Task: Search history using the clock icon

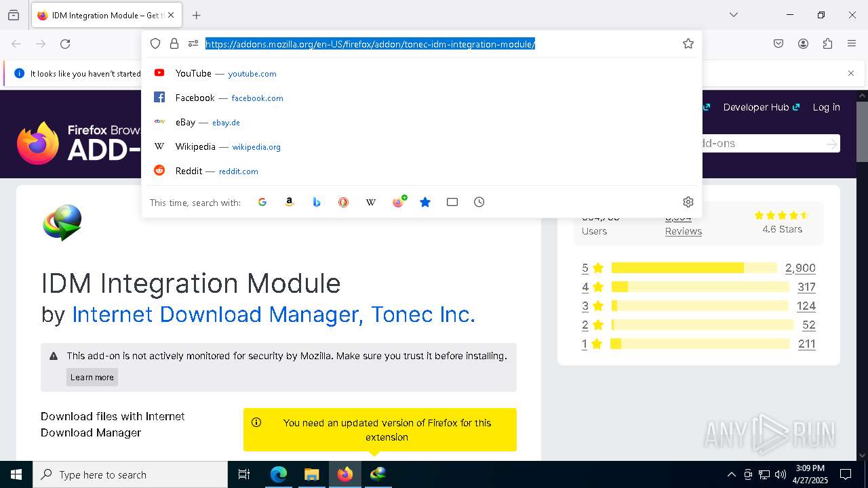Action: pyautogui.click(x=479, y=202)
